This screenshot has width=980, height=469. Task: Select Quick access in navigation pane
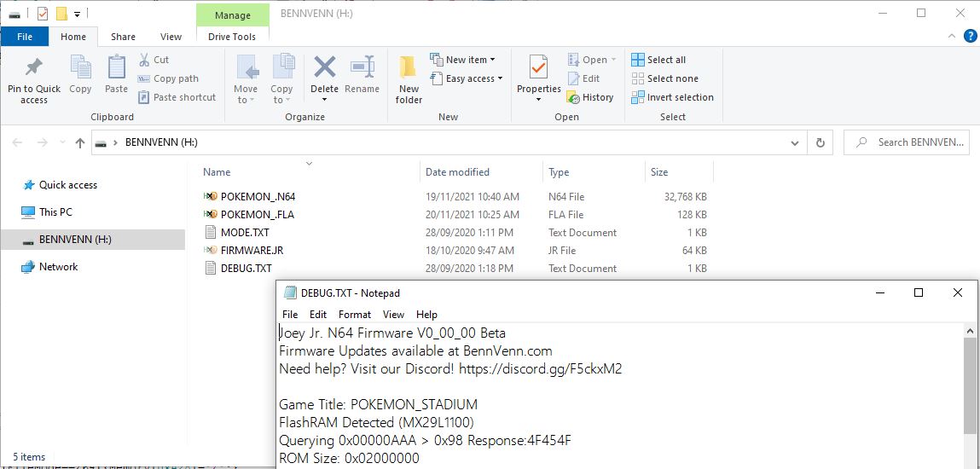click(x=68, y=185)
